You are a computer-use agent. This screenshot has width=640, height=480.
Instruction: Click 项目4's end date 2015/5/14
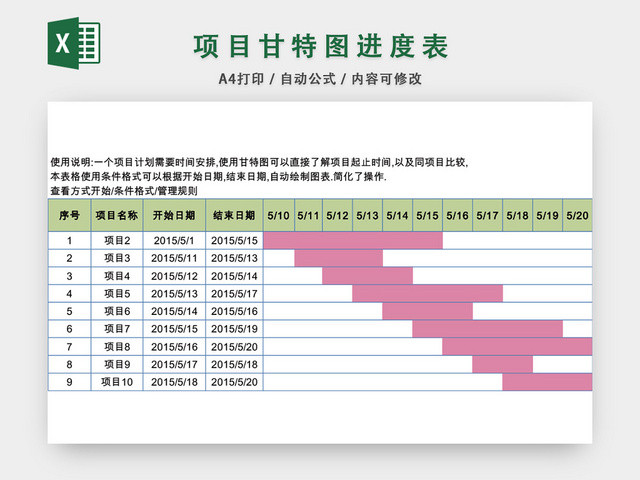click(234, 276)
